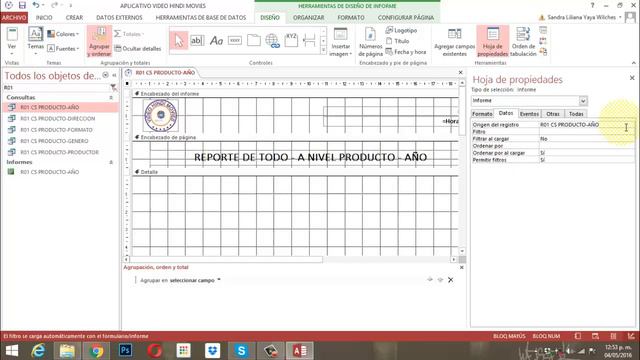Open Orden de tabulación
Viewport: 640px width, 360px height.
[x=523, y=42]
